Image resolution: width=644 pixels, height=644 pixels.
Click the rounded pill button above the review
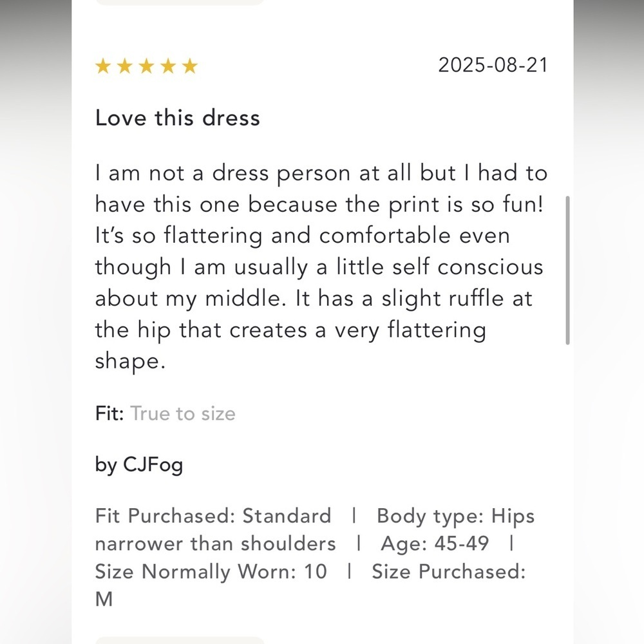point(180,3)
